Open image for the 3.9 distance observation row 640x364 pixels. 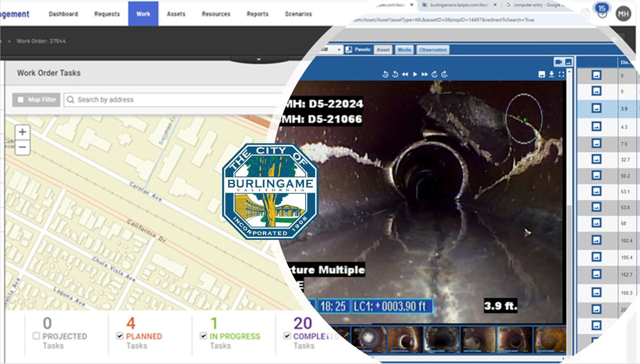tap(596, 108)
